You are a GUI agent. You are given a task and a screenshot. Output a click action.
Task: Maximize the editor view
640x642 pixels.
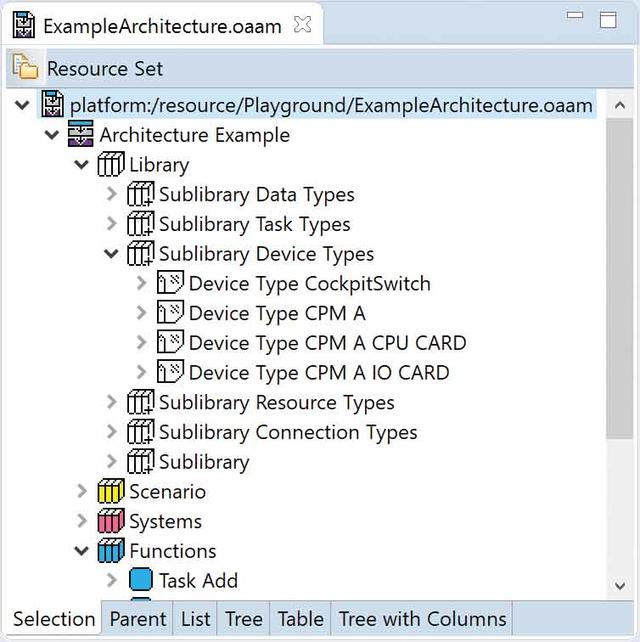tap(608, 20)
